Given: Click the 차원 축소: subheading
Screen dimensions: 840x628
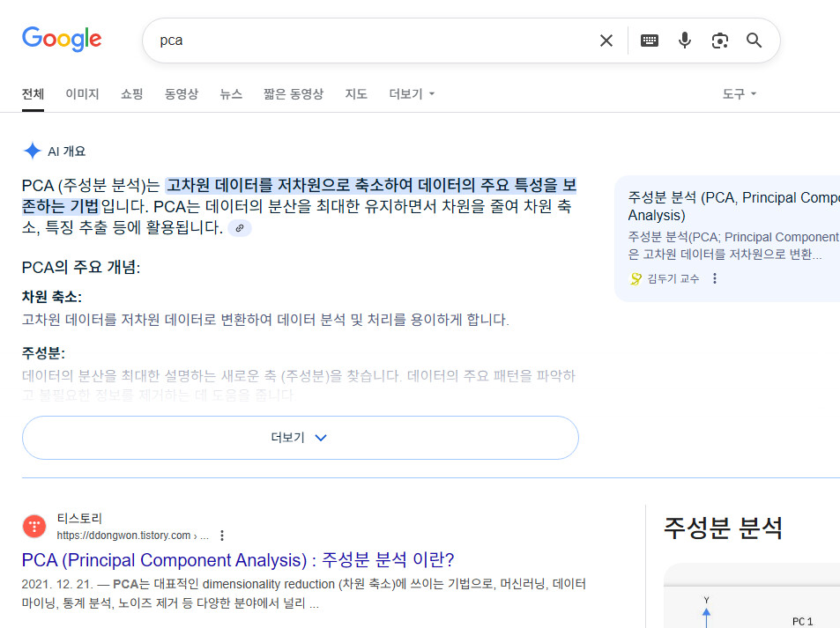Looking at the screenshot, I should tap(51, 297).
